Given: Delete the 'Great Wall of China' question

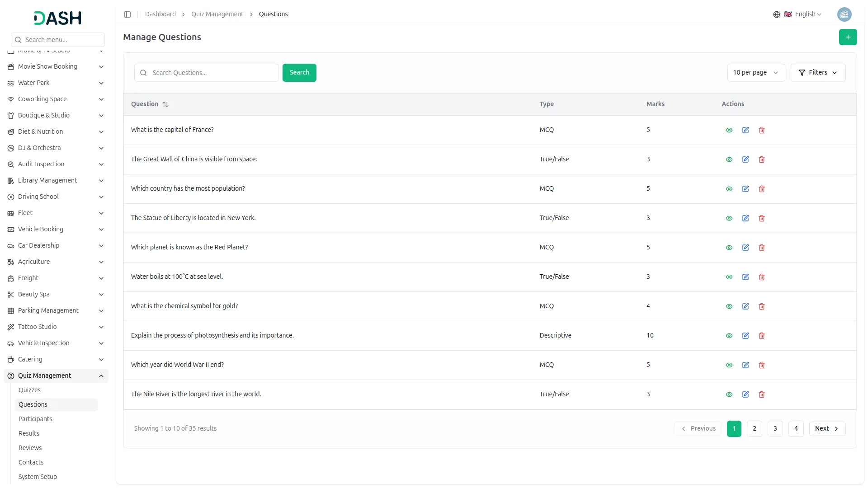Looking at the screenshot, I should click(x=762, y=160).
